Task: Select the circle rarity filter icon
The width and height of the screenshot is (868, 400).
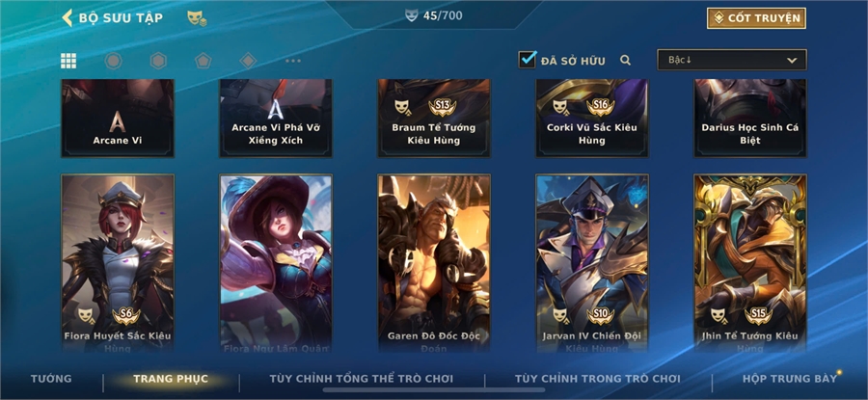Action: pyautogui.click(x=114, y=61)
